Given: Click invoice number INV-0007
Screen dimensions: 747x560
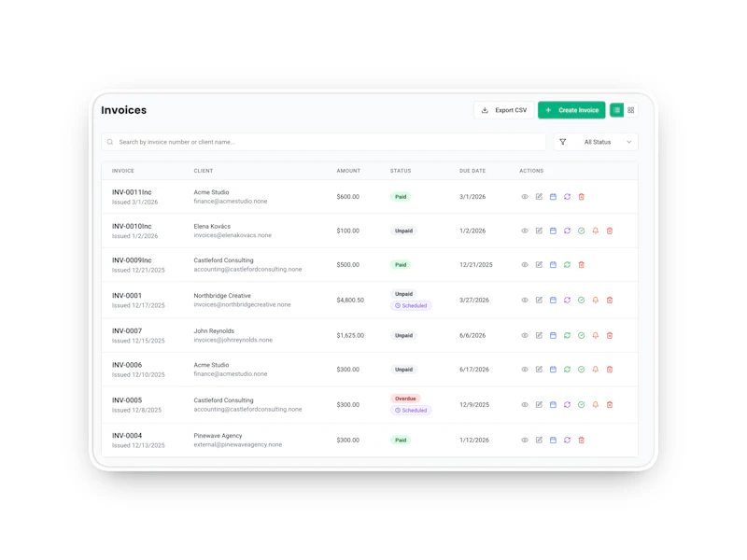Looking at the screenshot, I should point(127,331).
